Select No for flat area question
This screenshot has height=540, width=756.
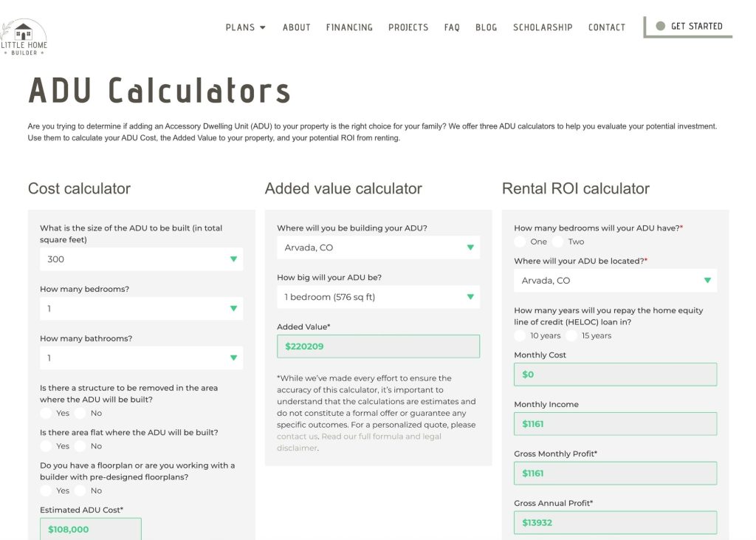(x=80, y=446)
